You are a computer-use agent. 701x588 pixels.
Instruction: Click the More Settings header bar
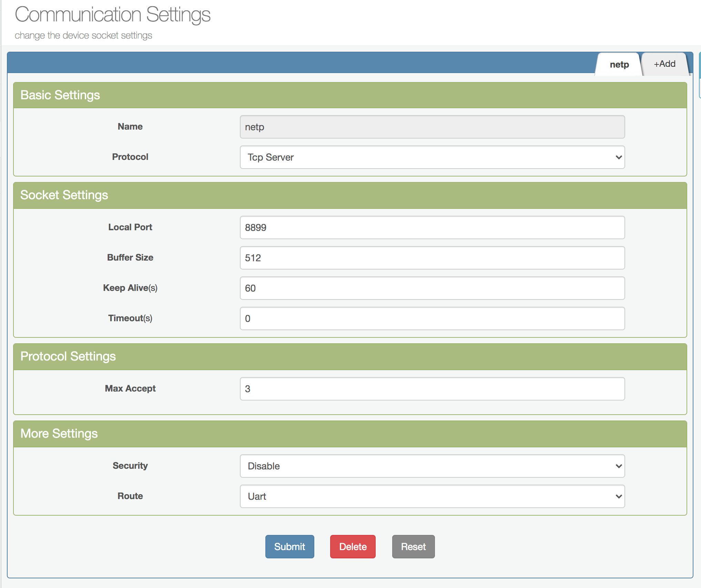pos(350,434)
